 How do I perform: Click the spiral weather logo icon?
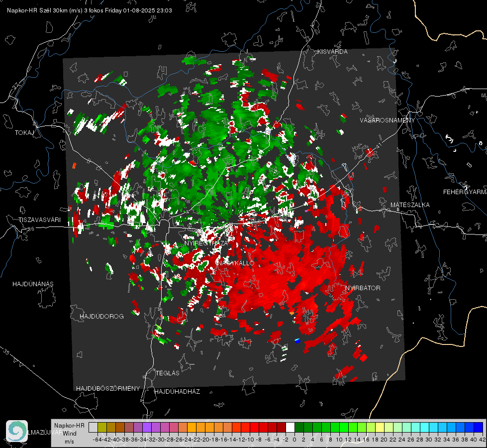click(17, 431)
